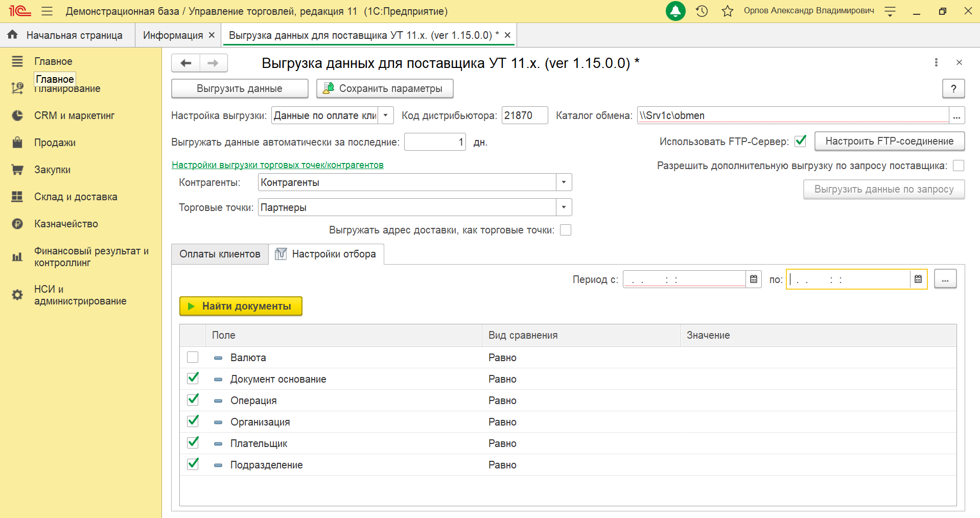Uncheck Операция filter checkbox
This screenshot has width=980, height=518.
(x=193, y=400)
